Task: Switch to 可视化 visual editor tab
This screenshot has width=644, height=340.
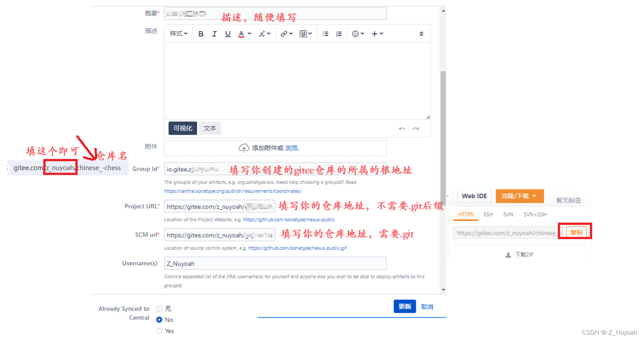Action: (183, 128)
